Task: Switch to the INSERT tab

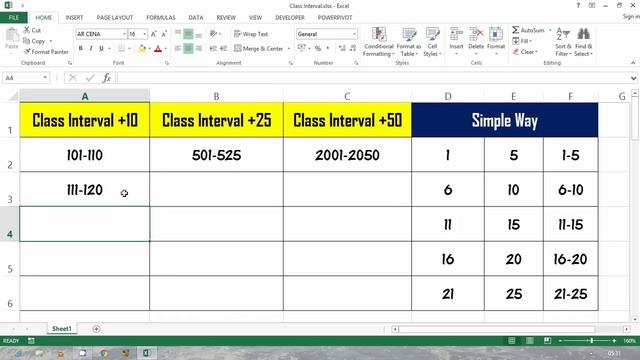Action: 74,18
